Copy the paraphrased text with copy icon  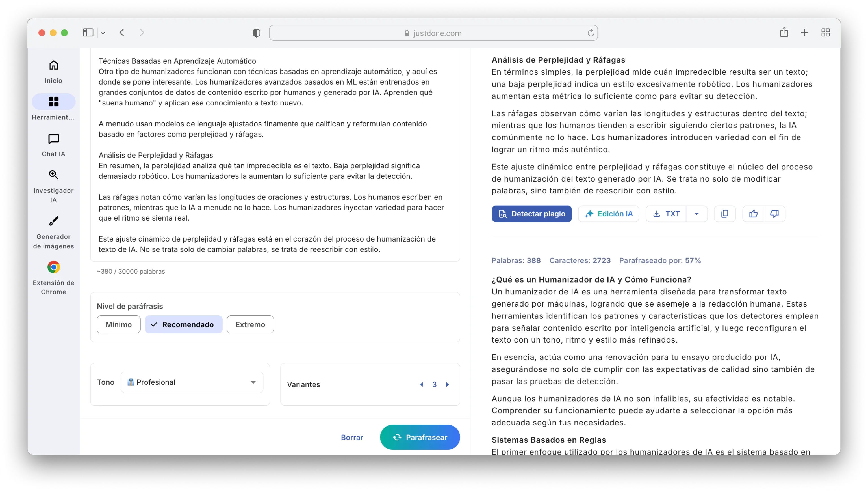pyautogui.click(x=724, y=214)
